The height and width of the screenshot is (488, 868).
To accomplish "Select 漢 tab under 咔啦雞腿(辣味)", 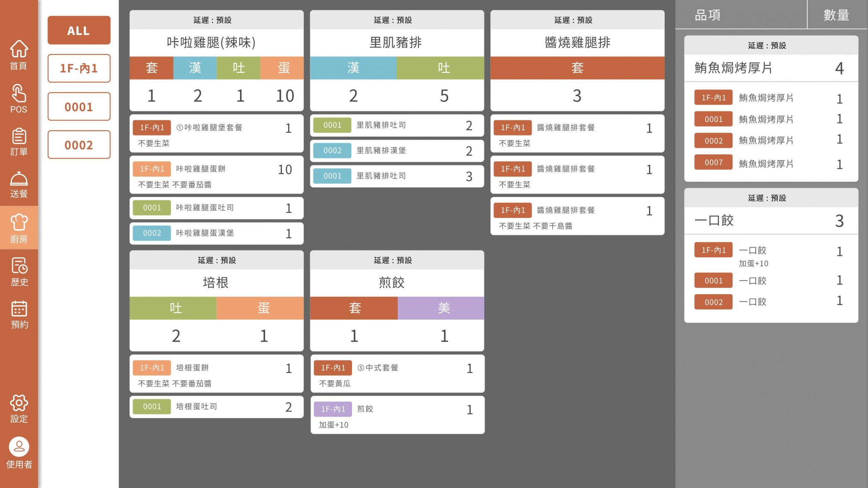I will (195, 68).
